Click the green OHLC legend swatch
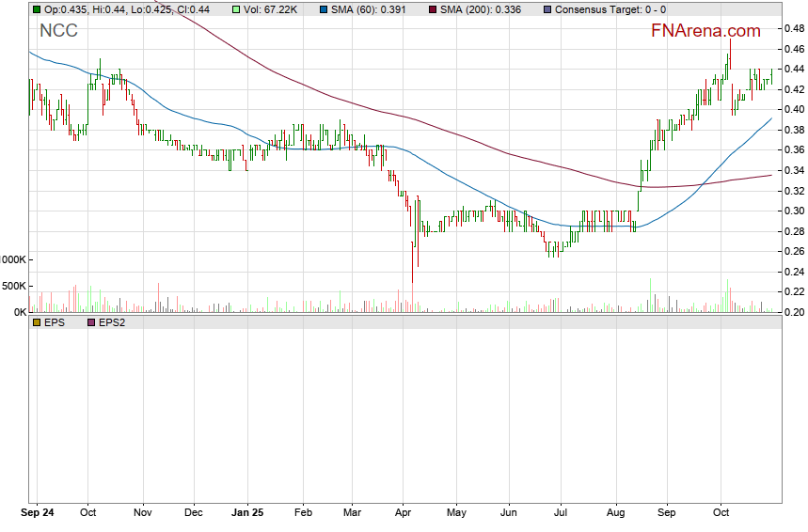This screenshot has height=532, width=808. 37,9
